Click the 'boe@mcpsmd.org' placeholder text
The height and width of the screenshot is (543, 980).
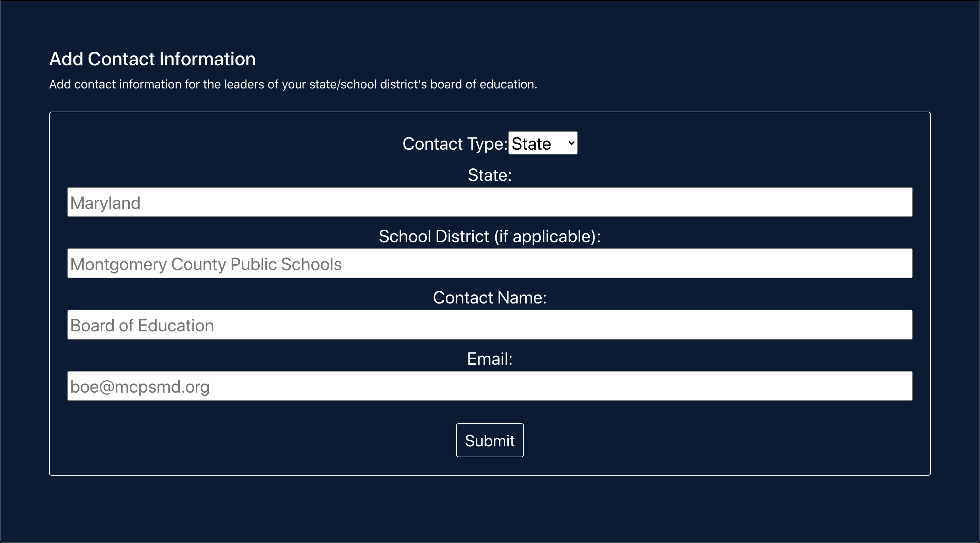click(x=140, y=387)
